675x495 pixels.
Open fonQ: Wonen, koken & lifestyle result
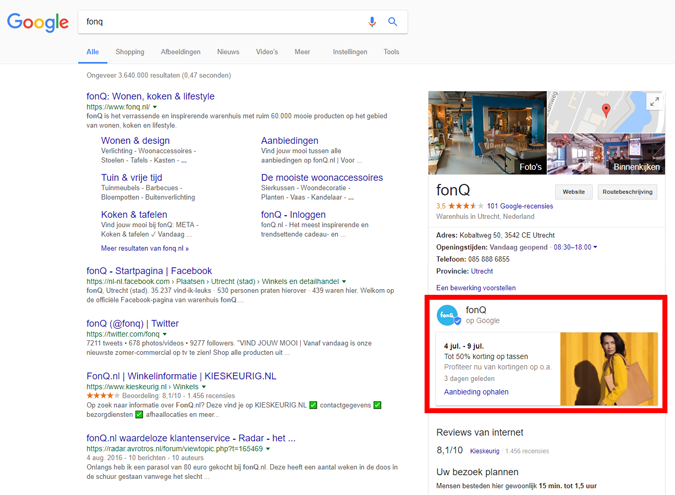[150, 96]
